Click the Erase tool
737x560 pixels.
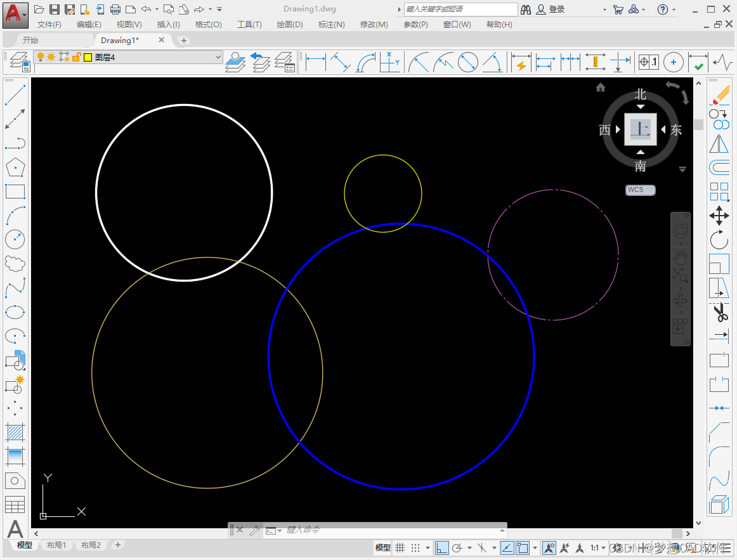(719, 95)
